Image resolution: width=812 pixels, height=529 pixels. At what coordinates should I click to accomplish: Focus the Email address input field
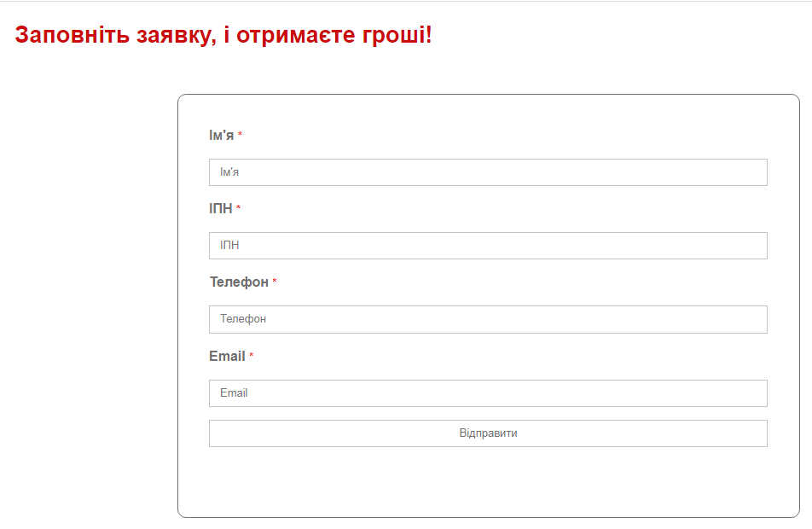tap(488, 393)
